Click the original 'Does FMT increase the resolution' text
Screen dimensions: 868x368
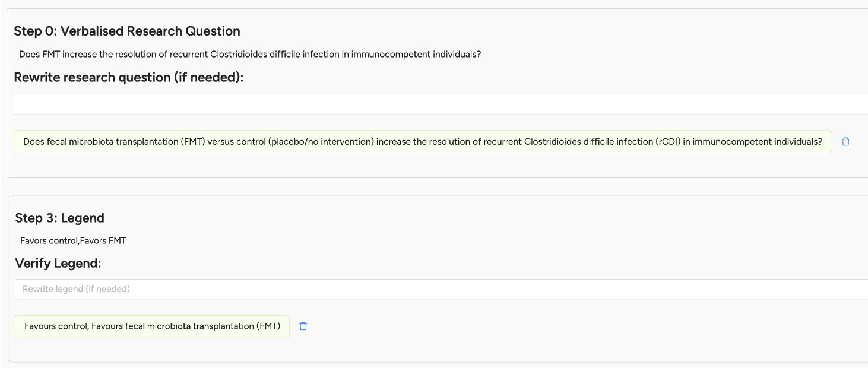click(x=250, y=54)
